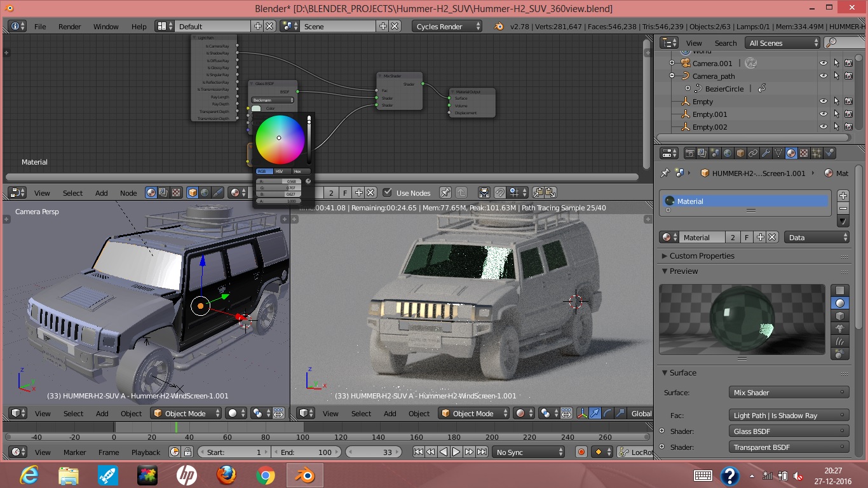Pin the properties context with pushpin icon
This screenshot has width=868, height=488.
665,173
